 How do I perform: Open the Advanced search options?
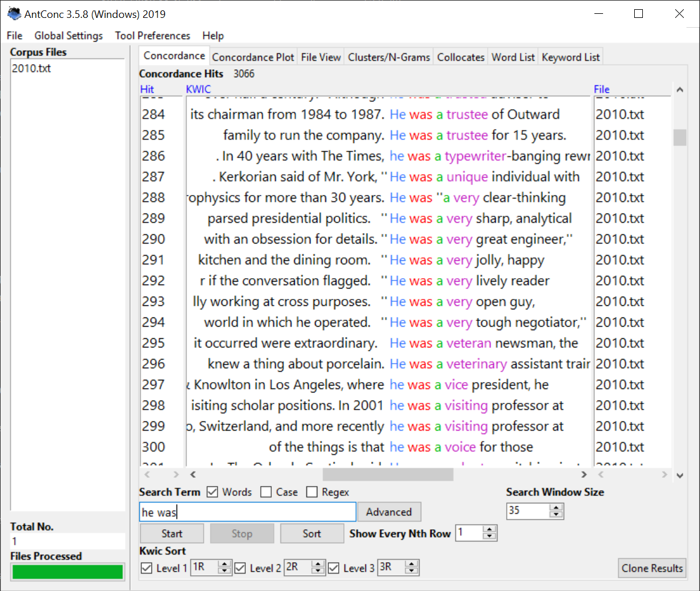click(x=389, y=512)
